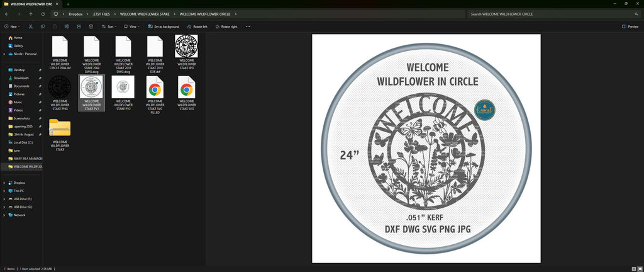This screenshot has width=644, height=272.
Task: Close the WELCOME WILDFLOWER CIRC tab
Action: click(x=57, y=4)
